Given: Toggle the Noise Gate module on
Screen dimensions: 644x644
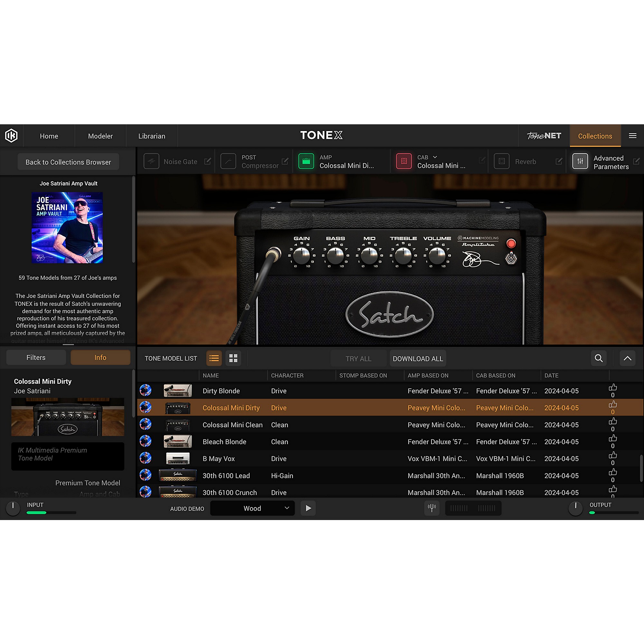Looking at the screenshot, I should (x=151, y=161).
